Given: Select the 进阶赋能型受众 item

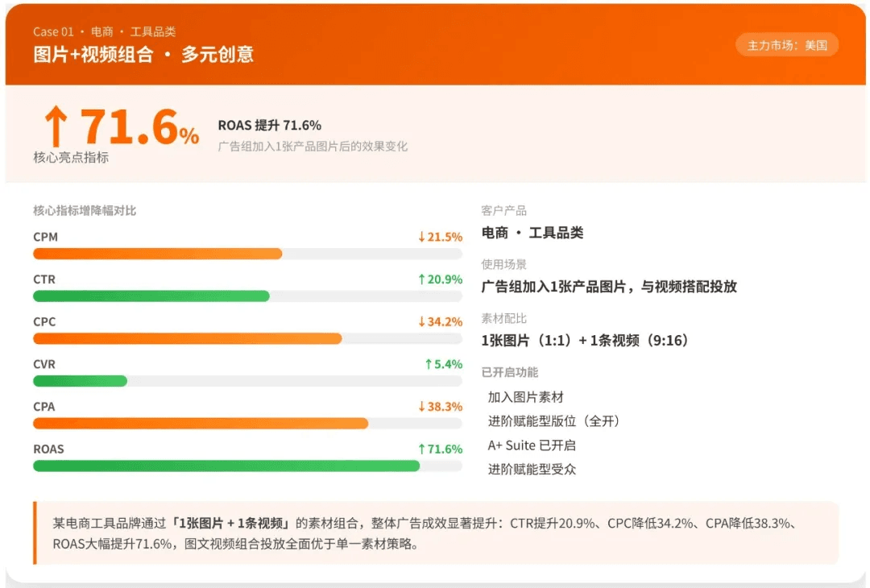Looking at the screenshot, I should 532,470.
